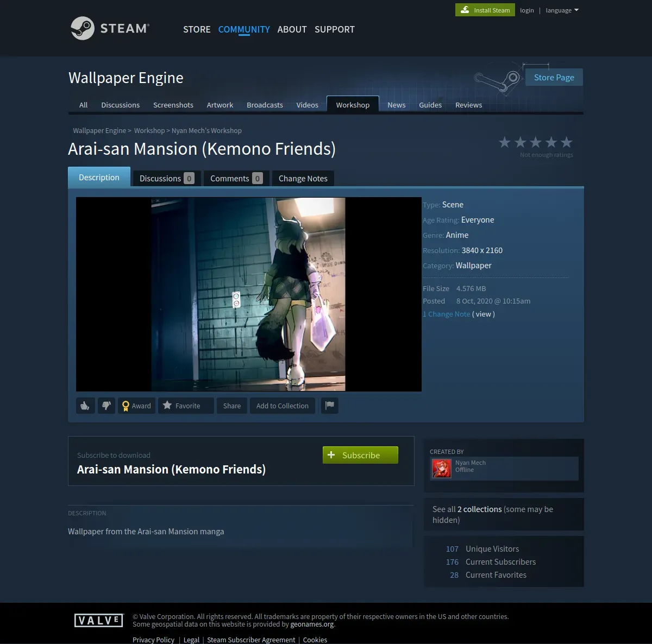Click the 2 collections link
652x644 pixels.
pos(479,509)
